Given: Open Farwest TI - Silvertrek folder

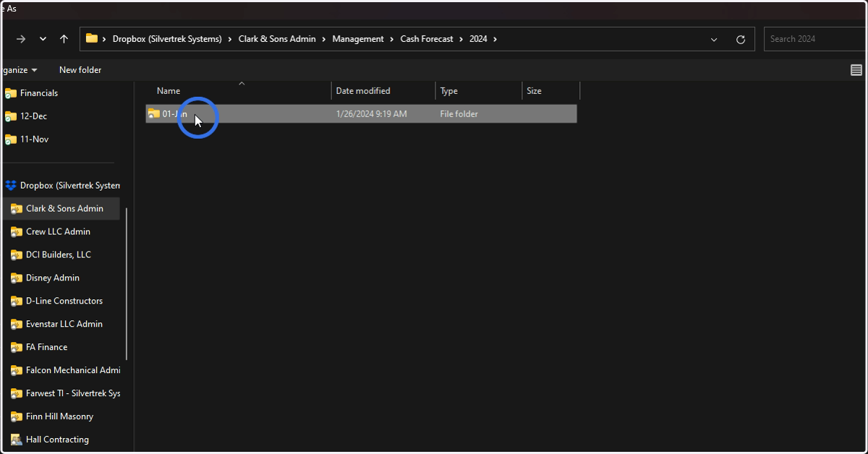Looking at the screenshot, I should click(73, 394).
